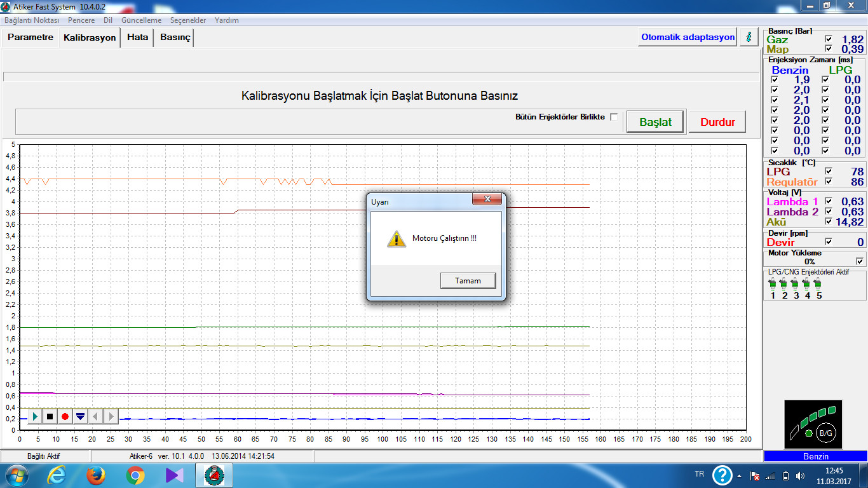Image resolution: width=868 pixels, height=488 pixels.
Task: Toggle the Map pressure checkbox
Action: coord(828,49)
